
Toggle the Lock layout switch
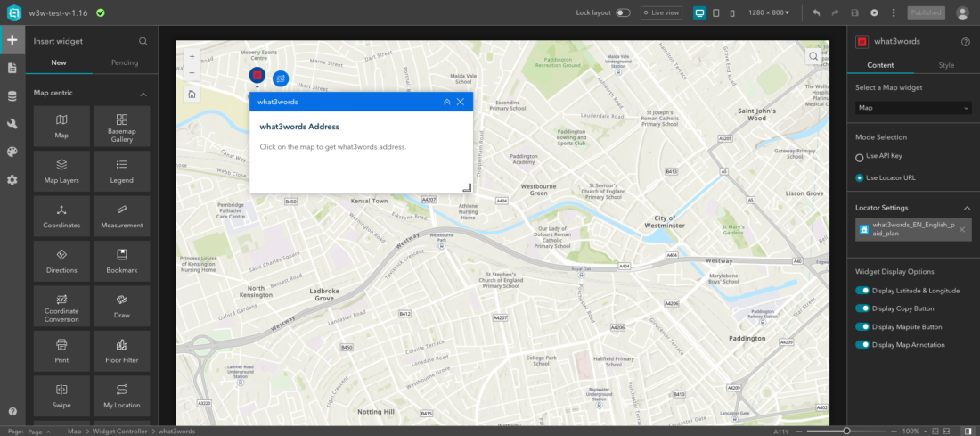pos(623,12)
